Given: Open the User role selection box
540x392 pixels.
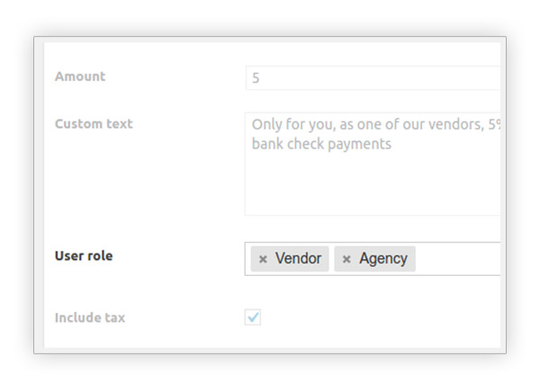Looking at the screenshot, I should coord(459,259).
